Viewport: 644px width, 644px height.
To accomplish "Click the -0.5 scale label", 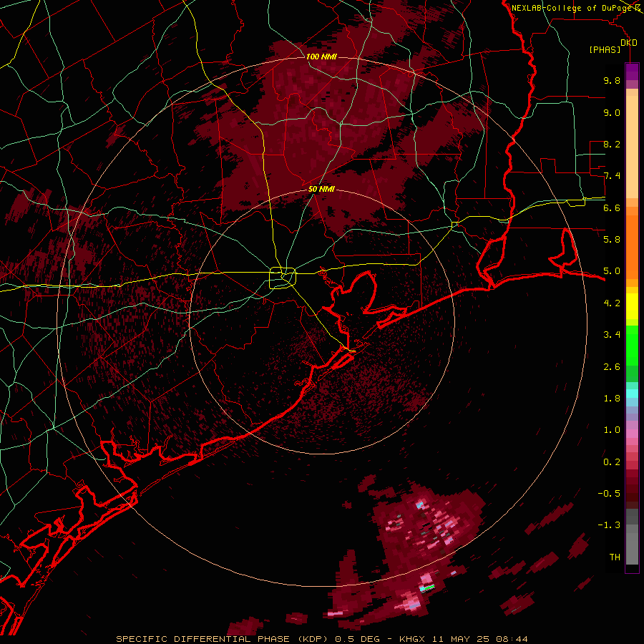I will (609, 493).
